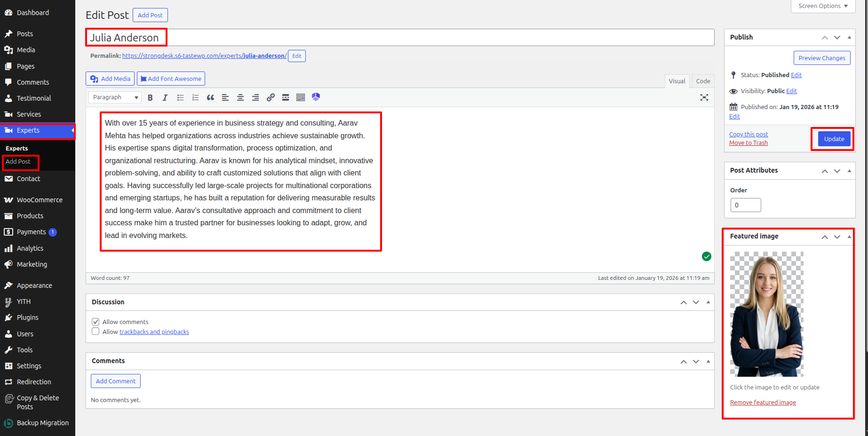Insert Read More tag
The width and height of the screenshot is (868, 436).
286,97
